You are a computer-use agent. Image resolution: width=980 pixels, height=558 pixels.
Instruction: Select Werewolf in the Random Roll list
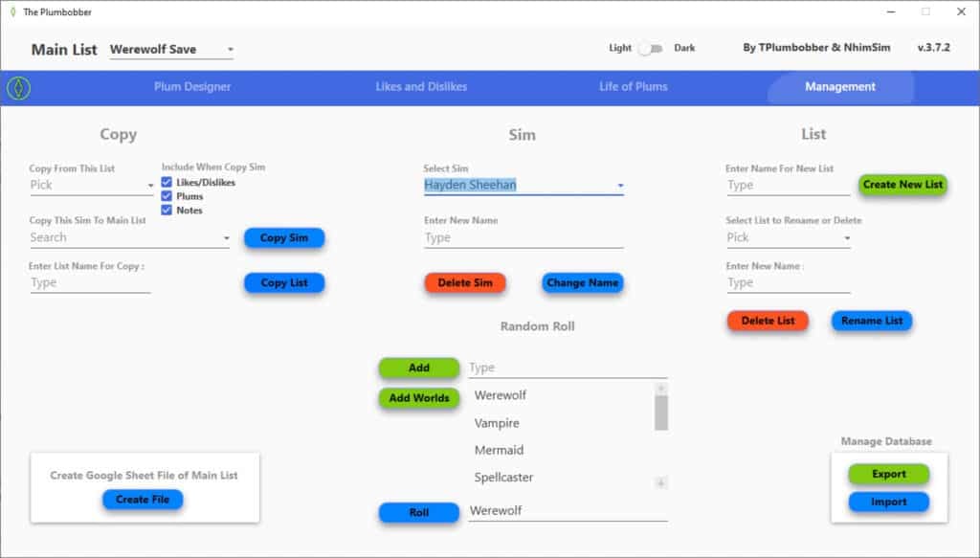[x=500, y=395]
